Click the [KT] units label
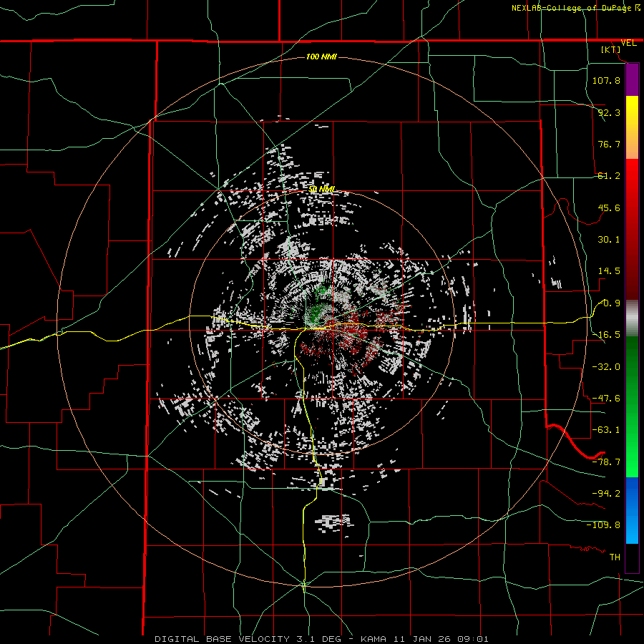The height and width of the screenshot is (644, 644). tap(611, 49)
